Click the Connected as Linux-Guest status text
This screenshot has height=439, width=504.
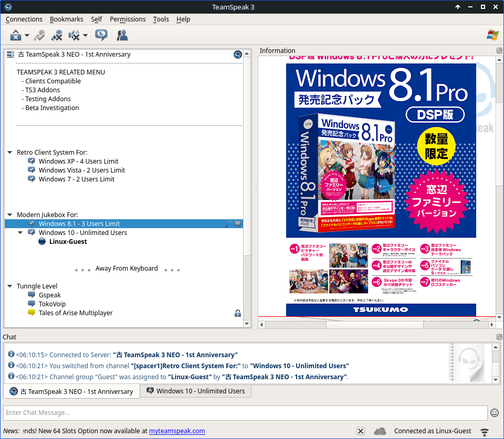tap(433, 431)
